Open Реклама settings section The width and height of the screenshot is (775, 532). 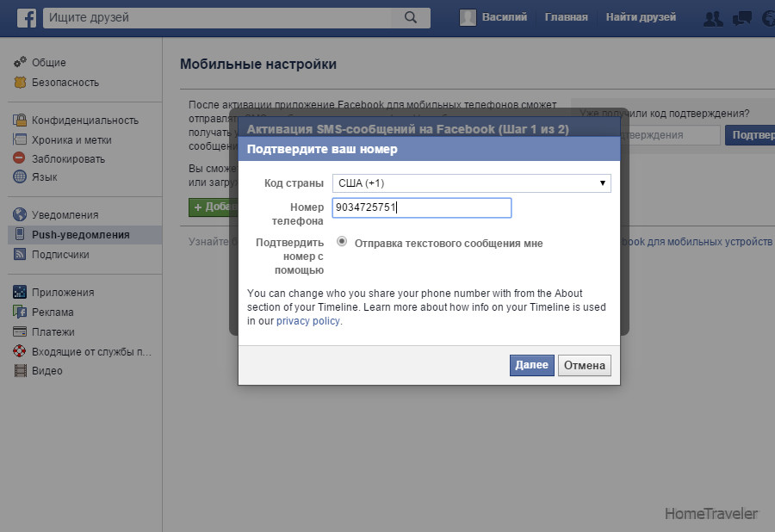click(53, 312)
